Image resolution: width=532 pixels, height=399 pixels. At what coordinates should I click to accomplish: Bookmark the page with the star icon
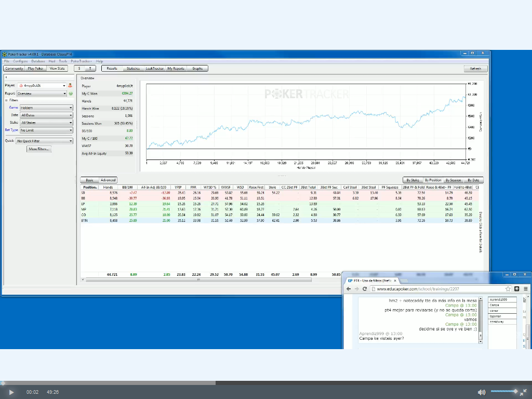pos(508,289)
